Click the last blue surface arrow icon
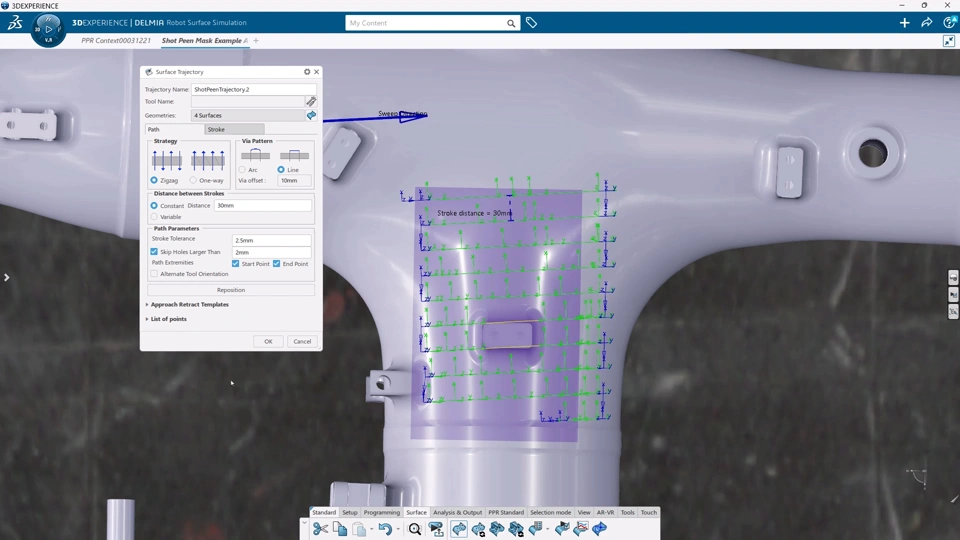Screen dimensions: 960x540 coord(600,528)
